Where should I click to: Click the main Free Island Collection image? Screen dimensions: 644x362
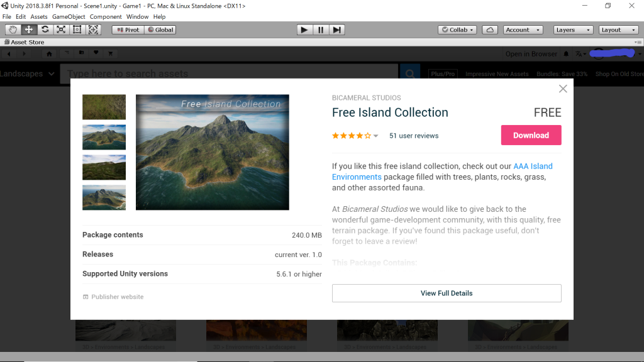click(x=213, y=152)
